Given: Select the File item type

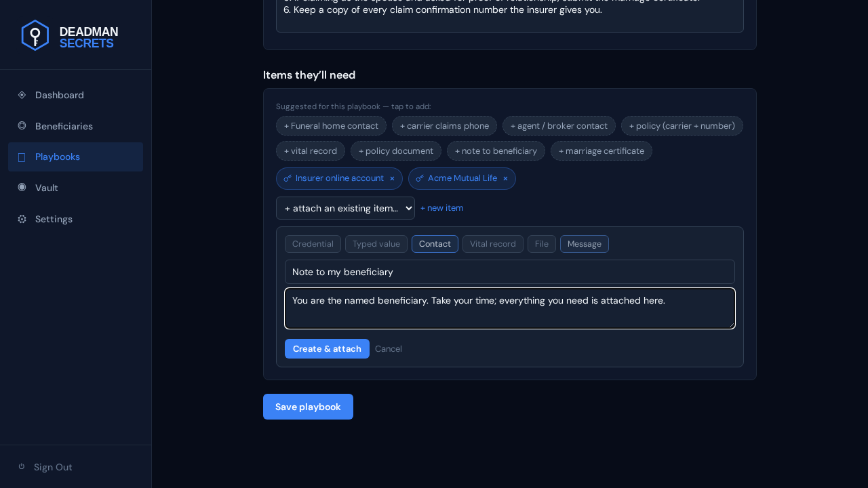Looking at the screenshot, I should click(x=542, y=244).
